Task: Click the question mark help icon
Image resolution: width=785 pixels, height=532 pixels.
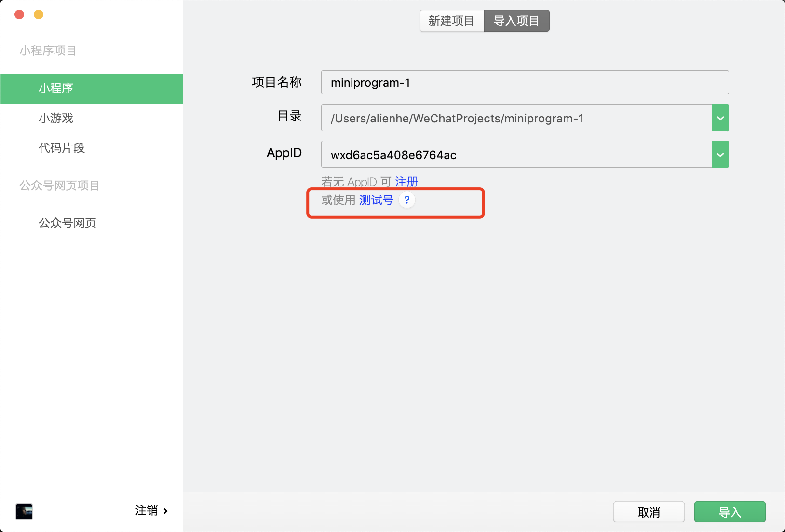Action: (407, 200)
